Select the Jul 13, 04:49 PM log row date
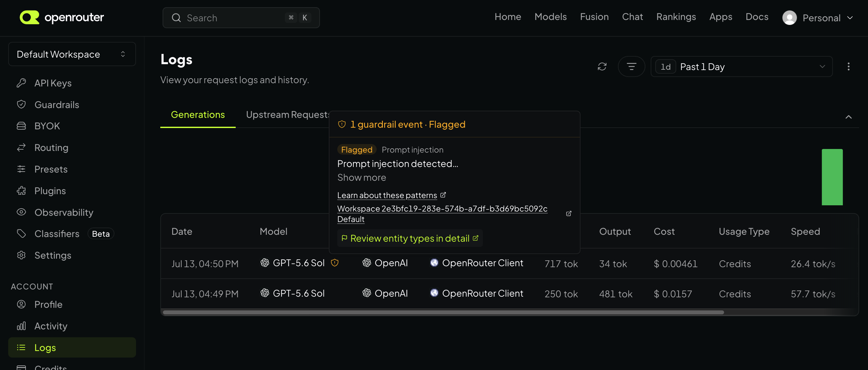 coord(205,294)
